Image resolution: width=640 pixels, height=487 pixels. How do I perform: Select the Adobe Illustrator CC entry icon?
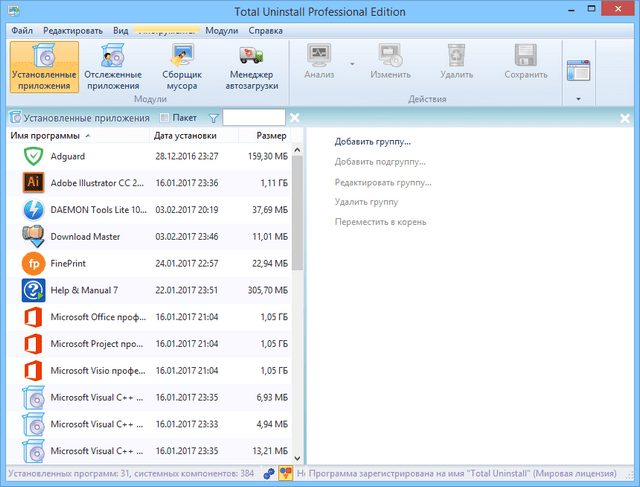32,183
